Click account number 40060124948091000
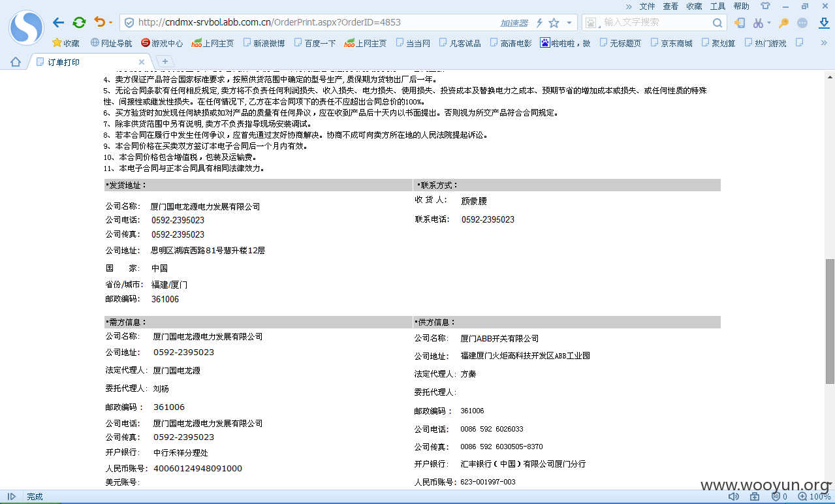 pyautogui.click(x=198, y=469)
